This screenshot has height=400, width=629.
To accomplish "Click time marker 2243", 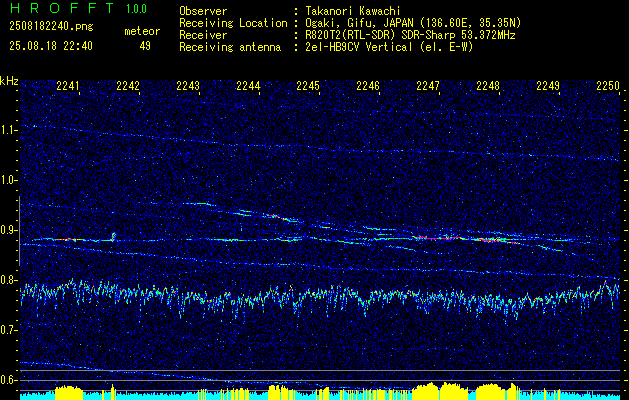I will 188,86.
